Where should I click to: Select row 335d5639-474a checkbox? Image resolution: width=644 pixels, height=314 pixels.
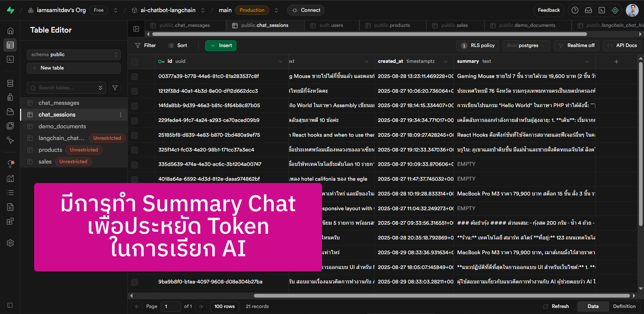[x=135, y=165]
